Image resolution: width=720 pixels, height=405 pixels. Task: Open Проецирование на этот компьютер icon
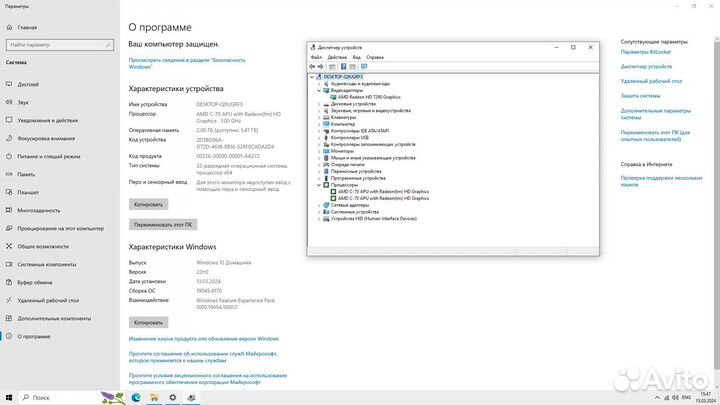point(9,228)
